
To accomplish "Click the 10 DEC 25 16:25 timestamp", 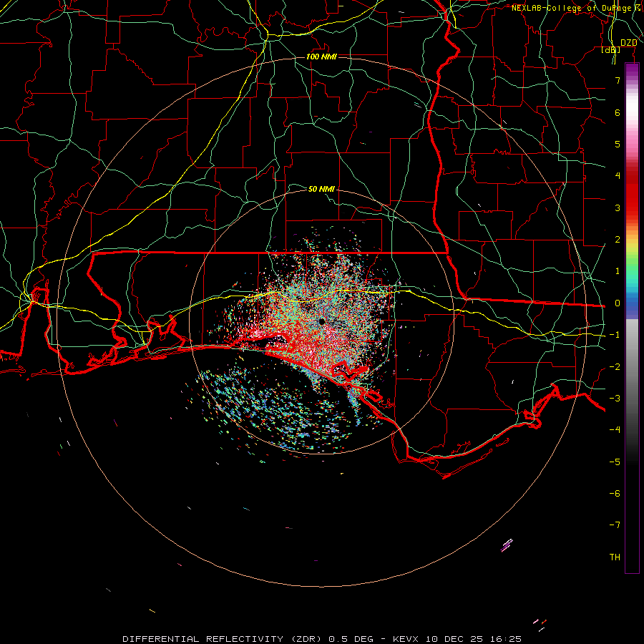I will point(474,639).
